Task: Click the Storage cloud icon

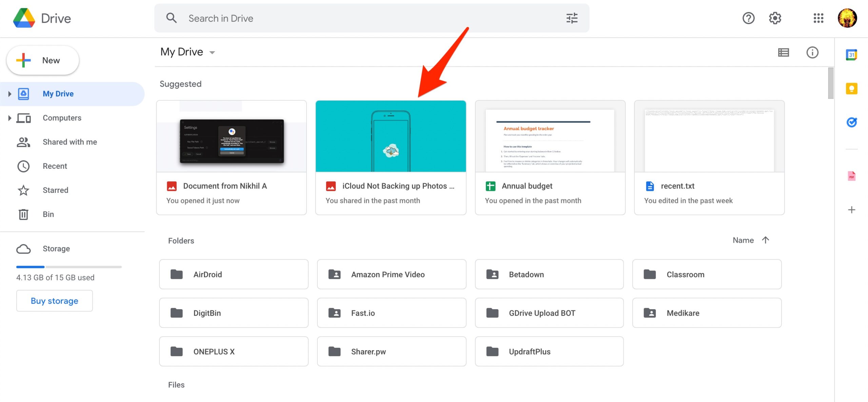Action: tap(23, 247)
